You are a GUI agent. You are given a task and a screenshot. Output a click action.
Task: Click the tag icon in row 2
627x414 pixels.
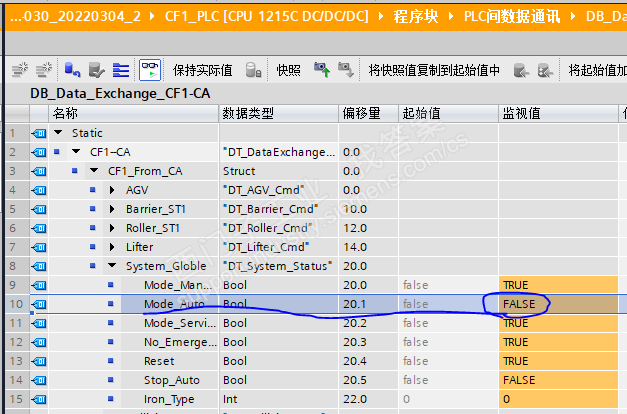click(x=39, y=152)
